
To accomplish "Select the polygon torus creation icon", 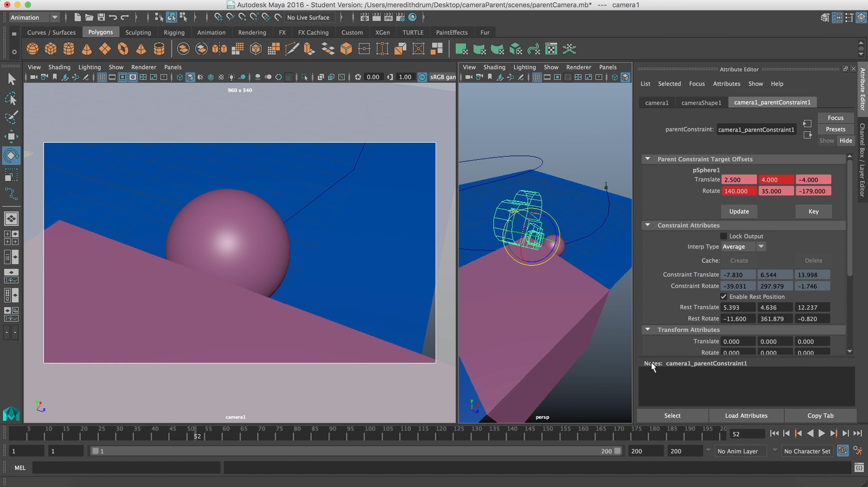I will pyautogui.click(x=123, y=49).
